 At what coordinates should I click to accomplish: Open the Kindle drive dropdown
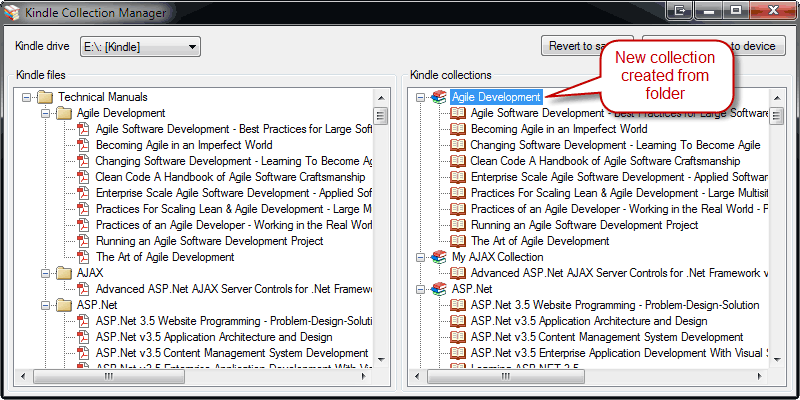pyautogui.click(x=192, y=47)
